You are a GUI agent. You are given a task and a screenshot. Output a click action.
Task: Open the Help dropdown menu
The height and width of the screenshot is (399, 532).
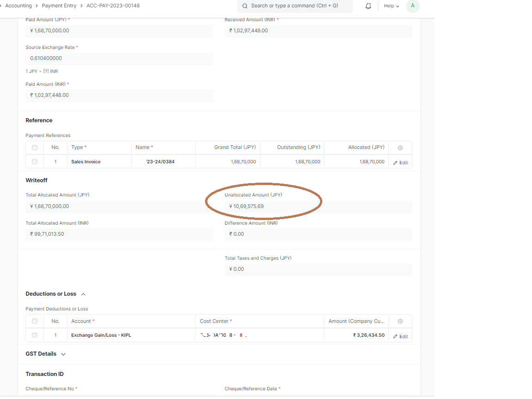coord(392,6)
